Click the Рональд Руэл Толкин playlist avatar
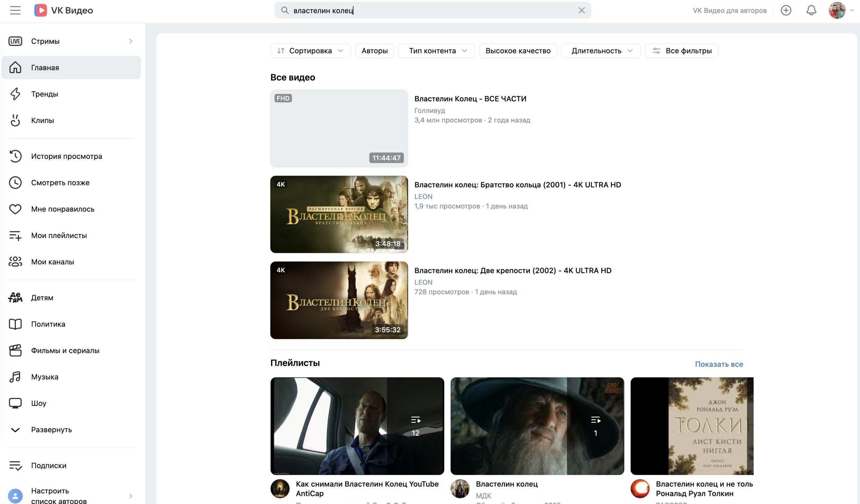This screenshot has width=860, height=504. coord(640,489)
